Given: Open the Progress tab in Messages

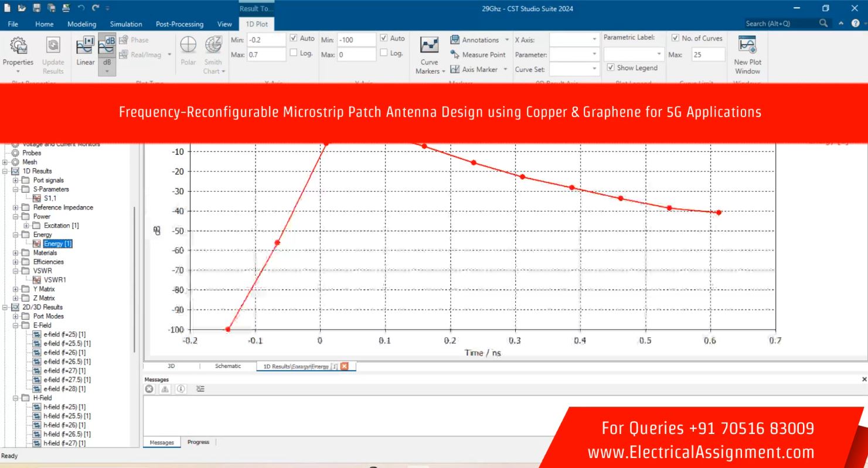Looking at the screenshot, I should tap(198, 442).
